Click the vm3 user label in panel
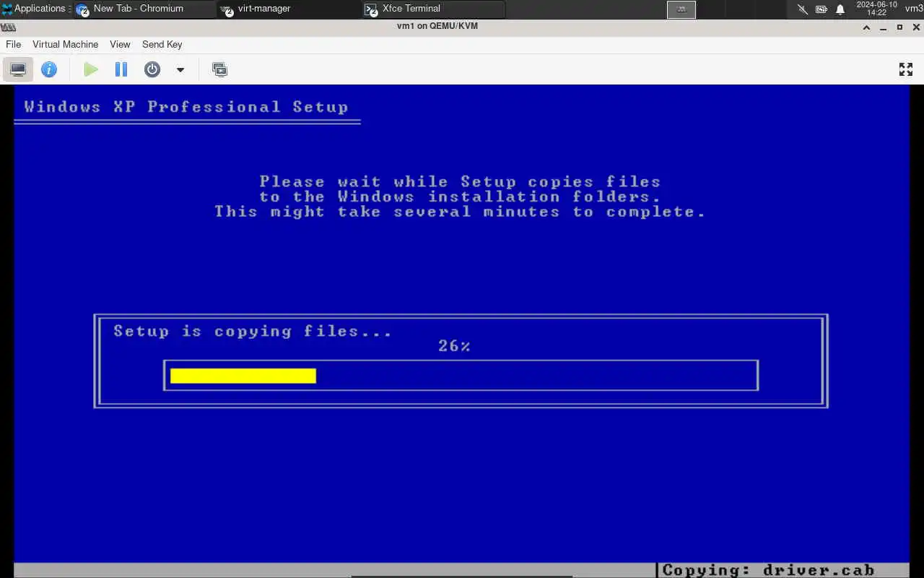 914,9
